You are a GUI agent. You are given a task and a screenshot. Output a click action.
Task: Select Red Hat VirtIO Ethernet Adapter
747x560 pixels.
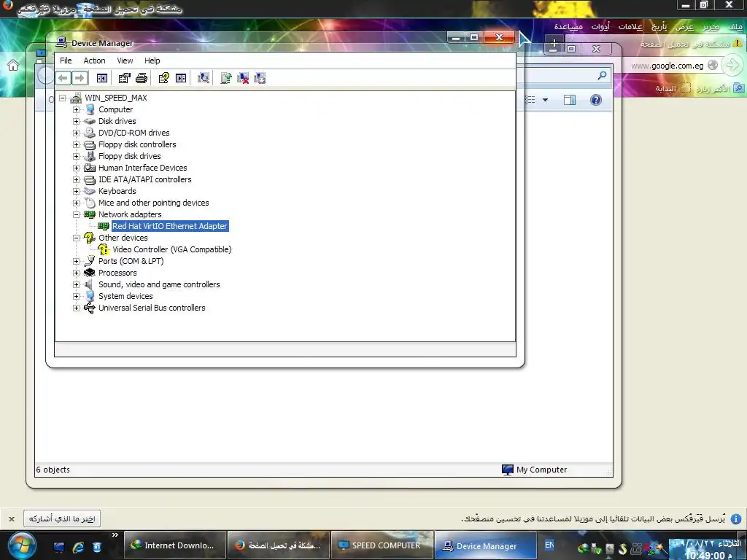(169, 226)
